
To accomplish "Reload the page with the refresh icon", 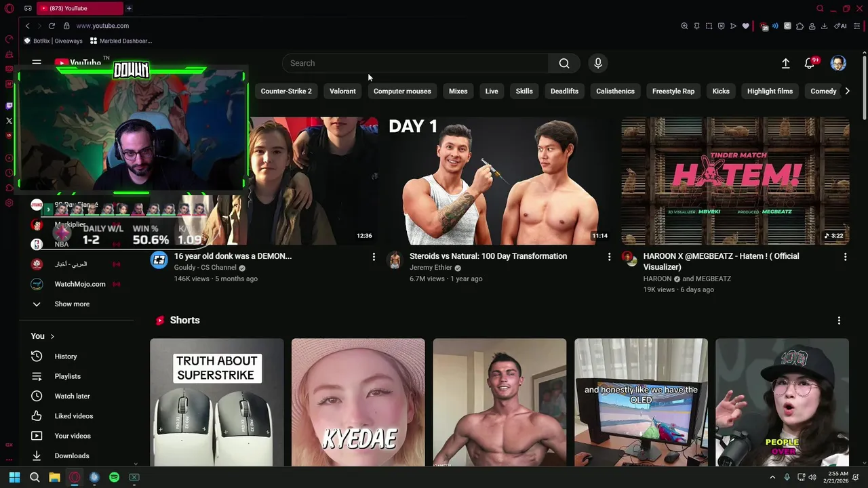I will 52,26.
